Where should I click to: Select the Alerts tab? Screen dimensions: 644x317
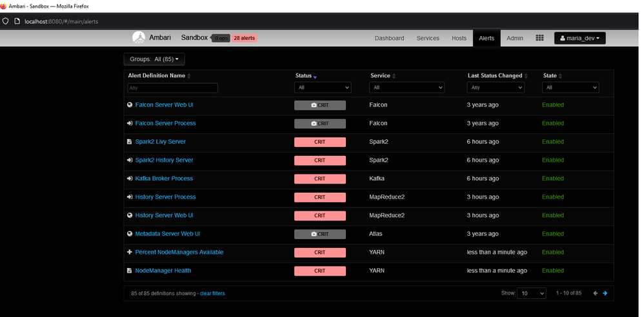pyautogui.click(x=487, y=38)
